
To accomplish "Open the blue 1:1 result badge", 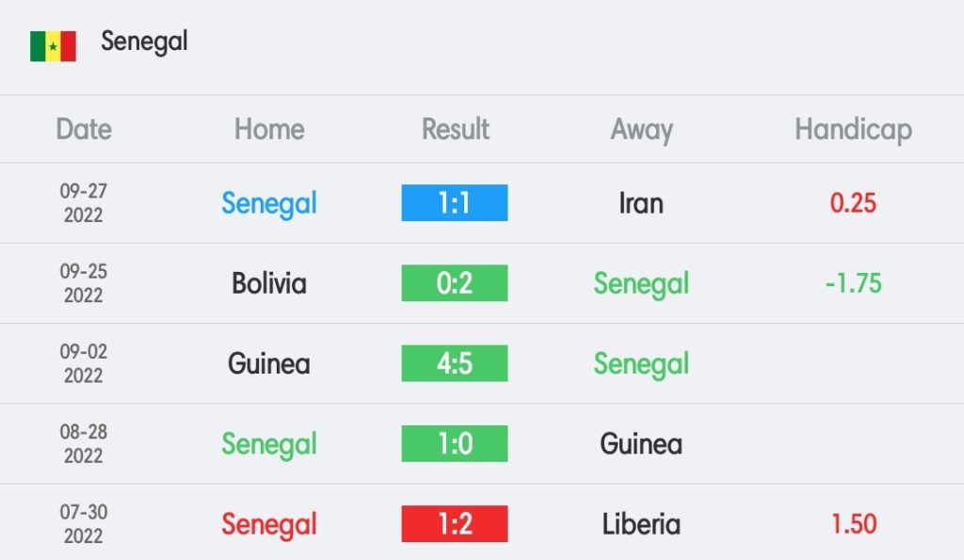I will coord(455,202).
